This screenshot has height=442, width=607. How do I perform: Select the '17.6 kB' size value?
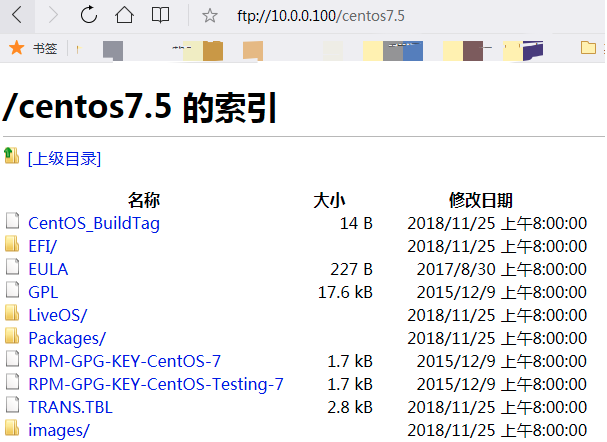pos(345,292)
